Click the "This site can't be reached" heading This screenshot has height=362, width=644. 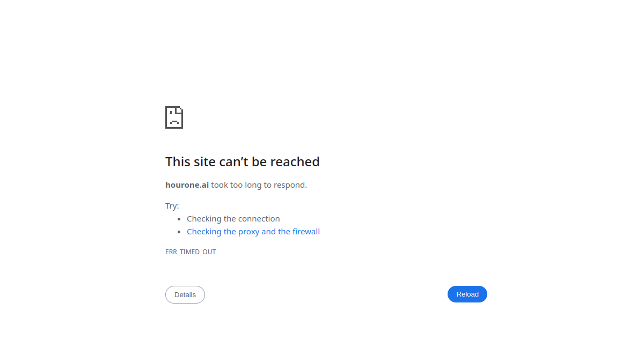click(243, 162)
